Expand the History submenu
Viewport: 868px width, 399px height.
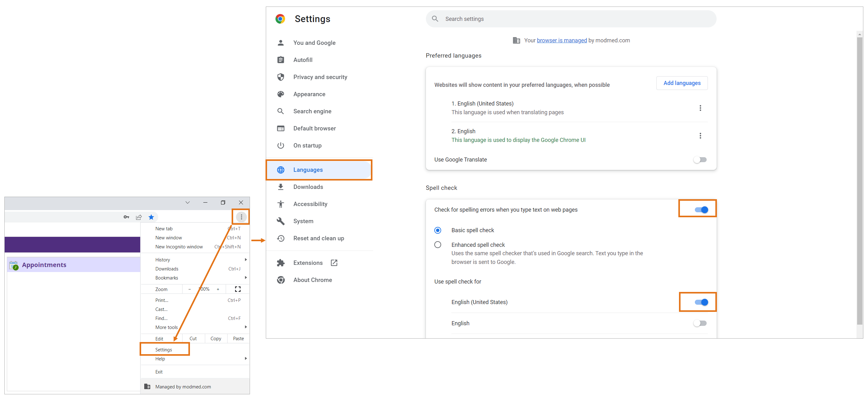click(246, 260)
